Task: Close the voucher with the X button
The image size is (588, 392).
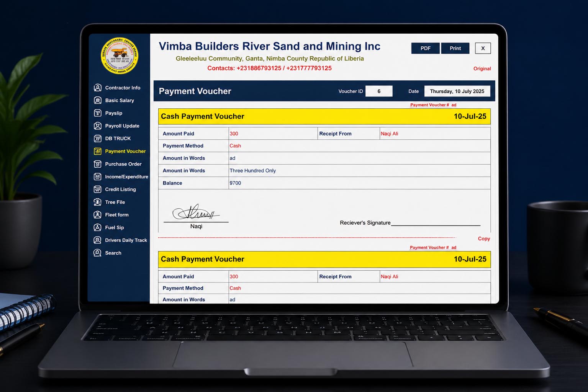Action: [483, 48]
